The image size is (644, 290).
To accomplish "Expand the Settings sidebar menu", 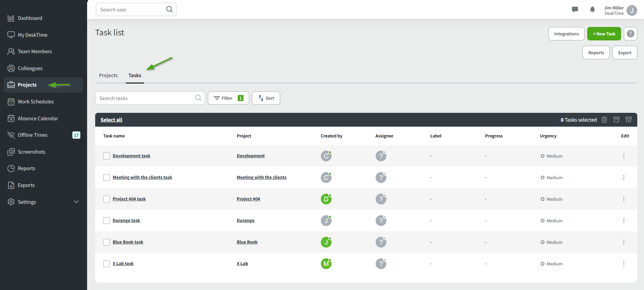I will (x=76, y=202).
